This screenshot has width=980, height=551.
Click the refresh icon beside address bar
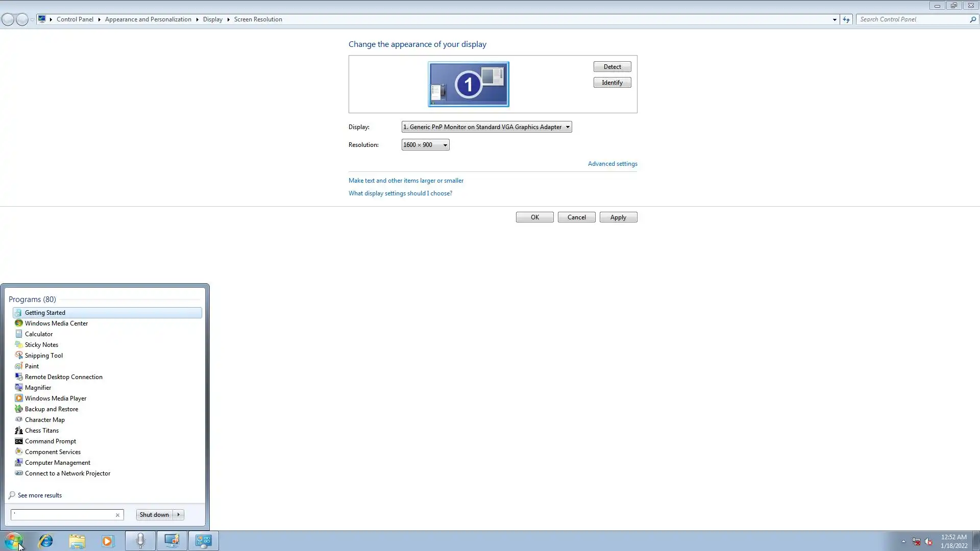coord(846,19)
